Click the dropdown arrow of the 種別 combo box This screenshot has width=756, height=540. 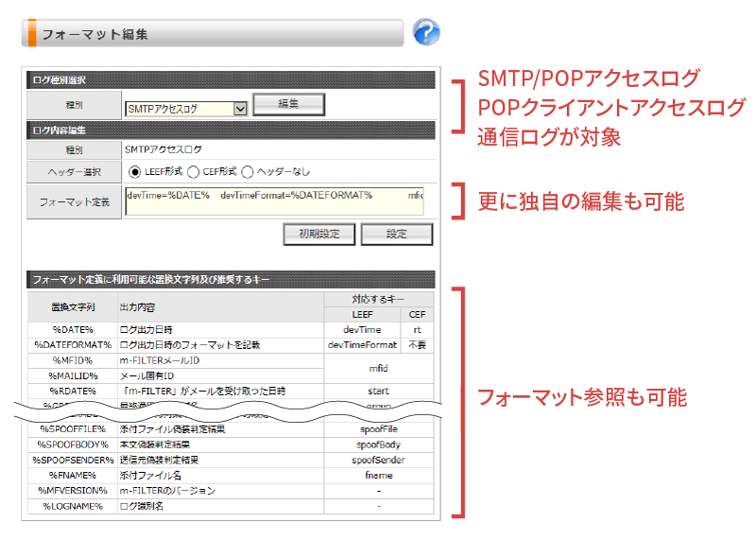click(x=239, y=109)
